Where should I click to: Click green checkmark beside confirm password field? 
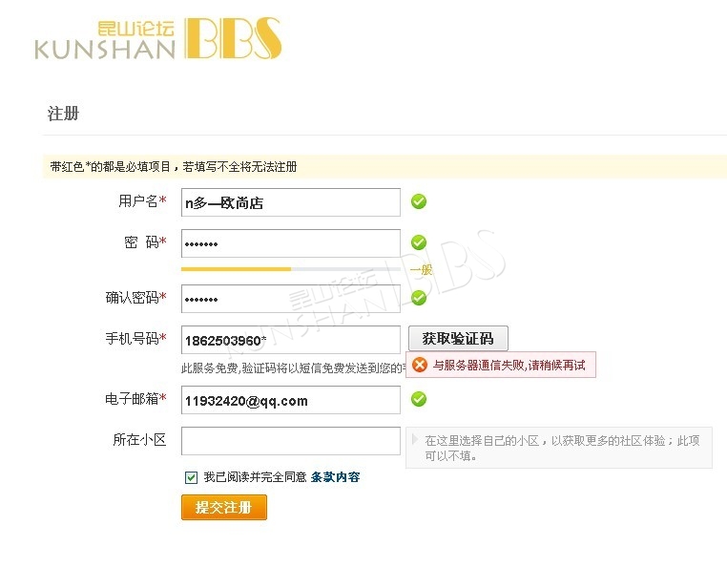[419, 298]
